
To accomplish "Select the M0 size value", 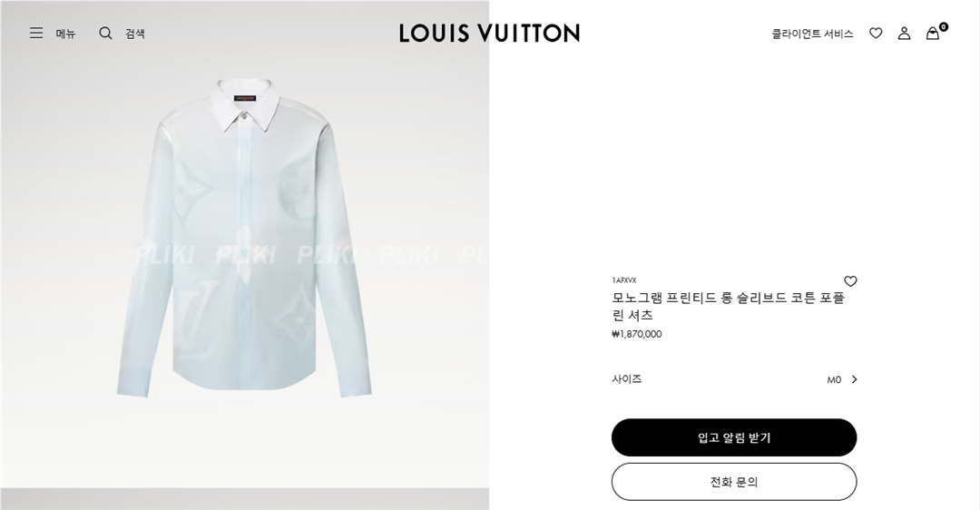I will (x=834, y=379).
